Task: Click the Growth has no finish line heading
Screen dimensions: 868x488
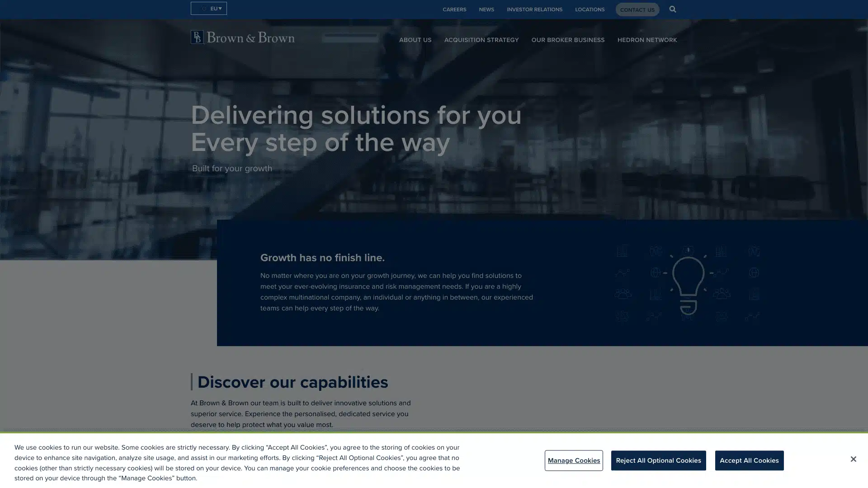Action: [x=322, y=258]
